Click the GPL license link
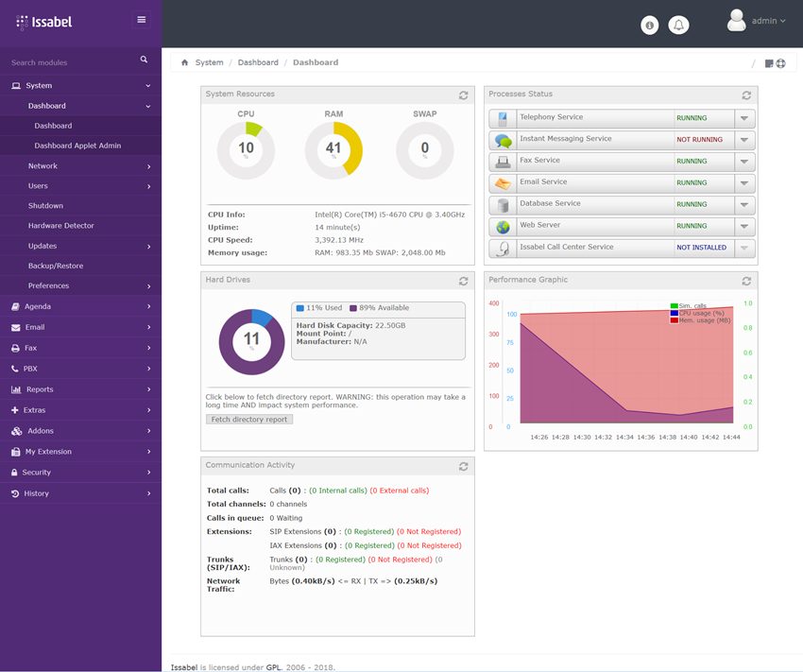Viewport: 803px width, 672px height. tap(273, 667)
